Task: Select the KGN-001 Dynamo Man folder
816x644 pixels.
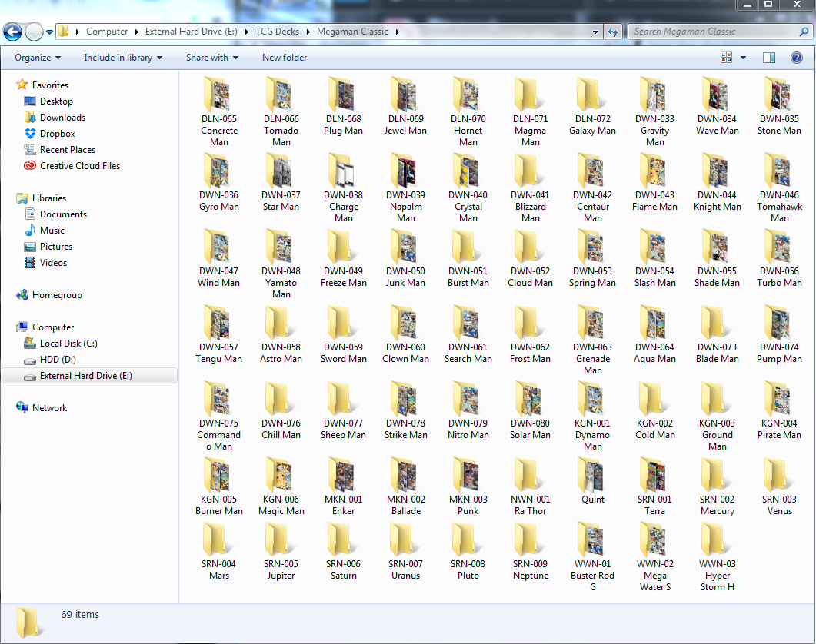Action: click(x=593, y=416)
